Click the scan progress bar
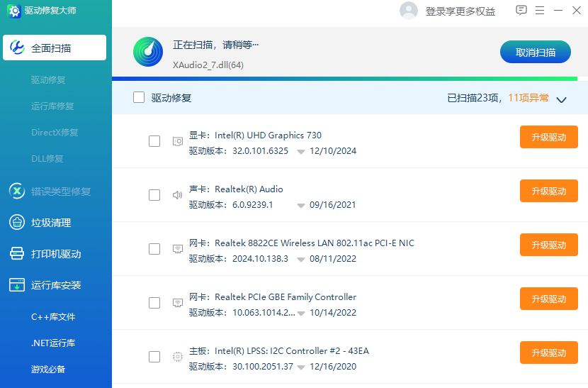588x388 pixels. (x=349, y=79)
